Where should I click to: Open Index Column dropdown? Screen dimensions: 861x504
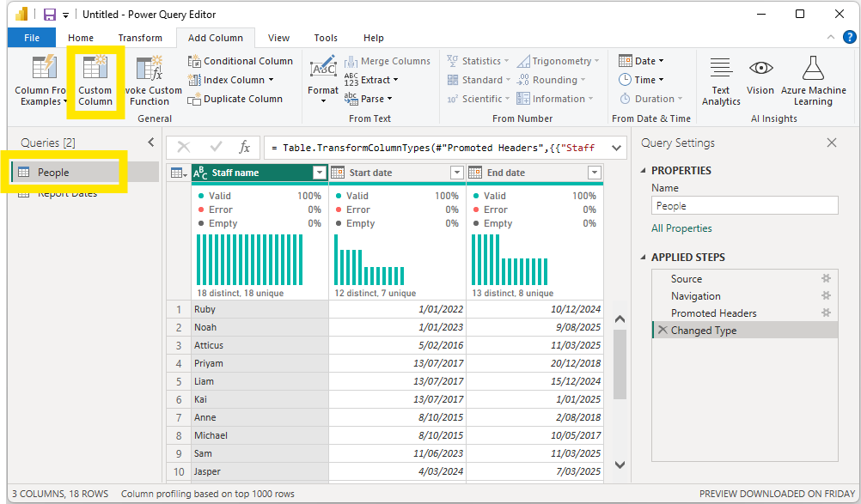(x=272, y=80)
